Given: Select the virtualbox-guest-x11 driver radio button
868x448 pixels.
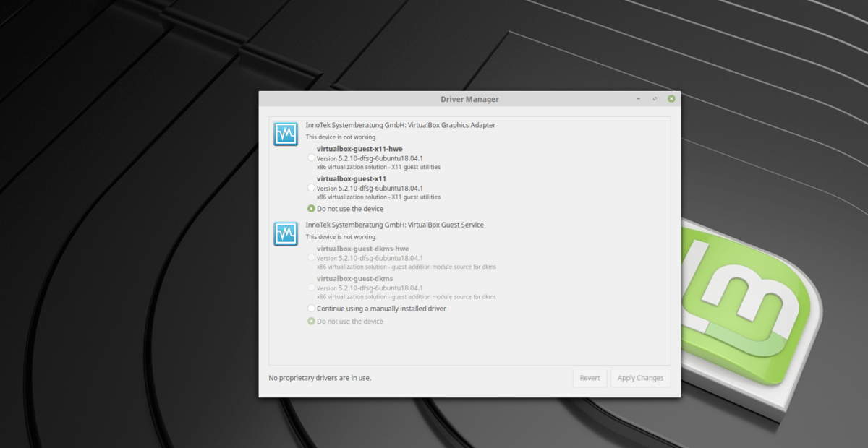Looking at the screenshot, I should pyautogui.click(x=311, y=187).
